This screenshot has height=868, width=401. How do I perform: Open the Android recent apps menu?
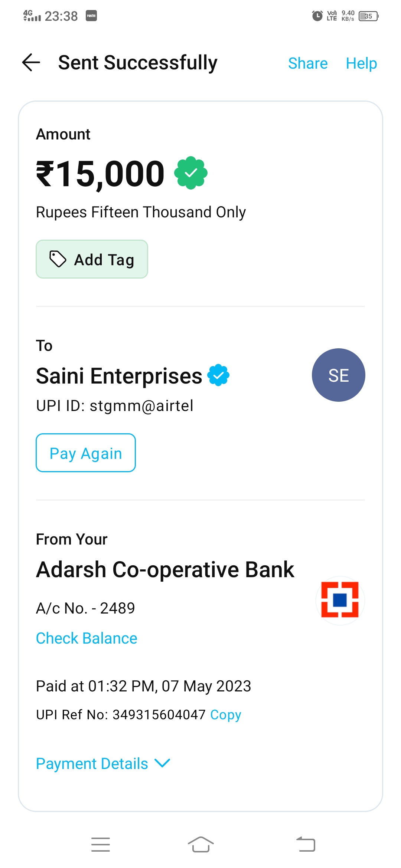[x=101, y=845]
